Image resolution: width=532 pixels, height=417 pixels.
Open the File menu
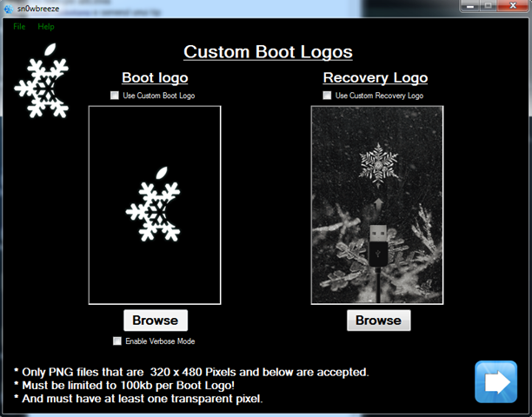[x=19, y=26]
